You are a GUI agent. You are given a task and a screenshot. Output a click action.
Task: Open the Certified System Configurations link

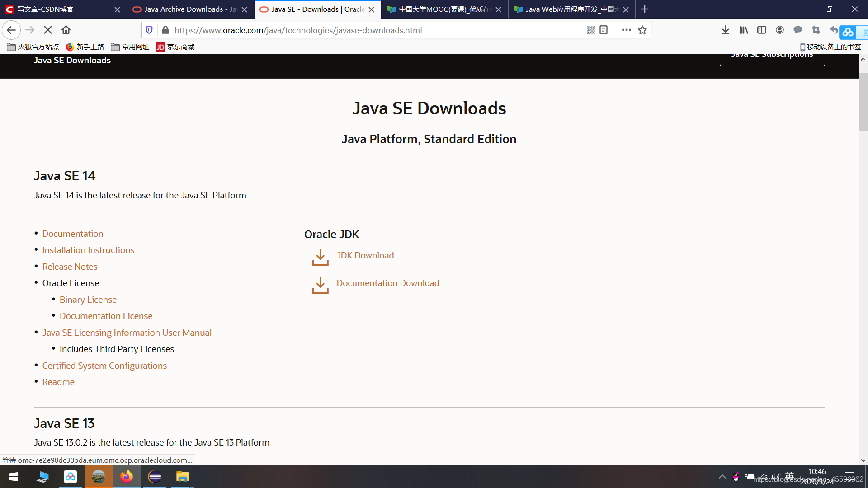(x=104, y=366)
